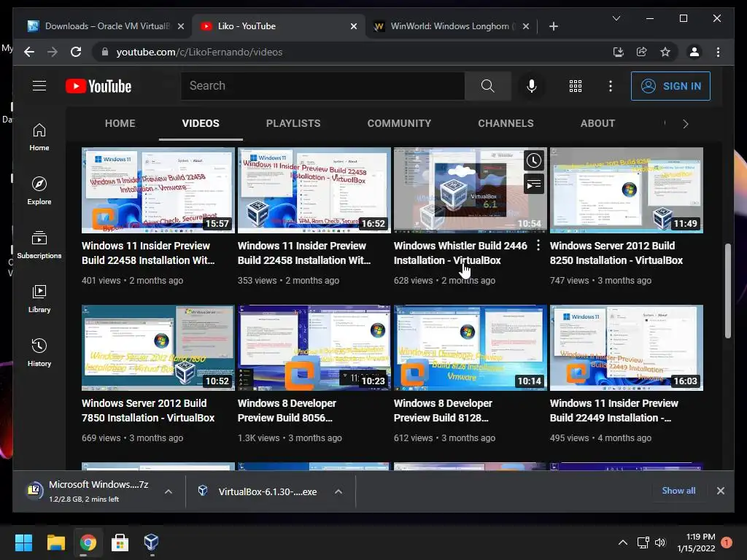Click the page vertical scrollbar
This screenshot has width=747, height=560.
click(x=727, y=291)
